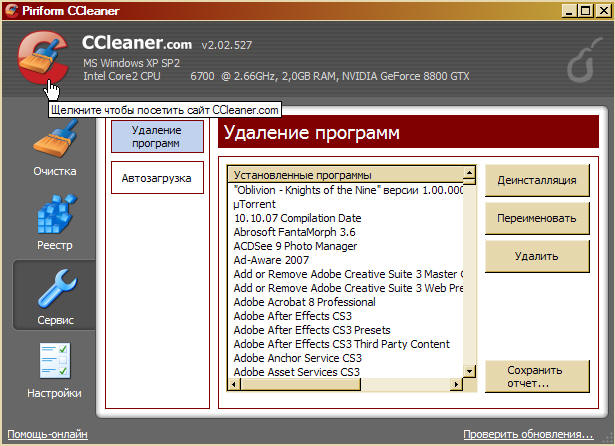
Task: Click the horizontal scrollbar thumb
Action: pos(300,384)
